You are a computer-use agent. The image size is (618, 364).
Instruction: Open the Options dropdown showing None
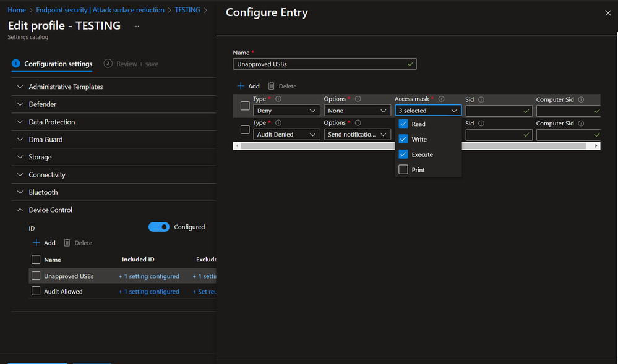(x=358, y=111)
